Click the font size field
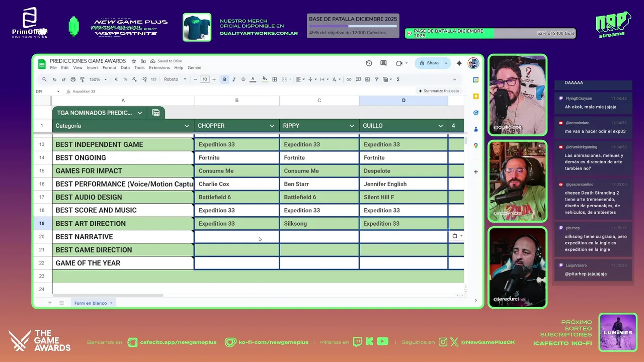The image size is (644, 362). point(205,79)
